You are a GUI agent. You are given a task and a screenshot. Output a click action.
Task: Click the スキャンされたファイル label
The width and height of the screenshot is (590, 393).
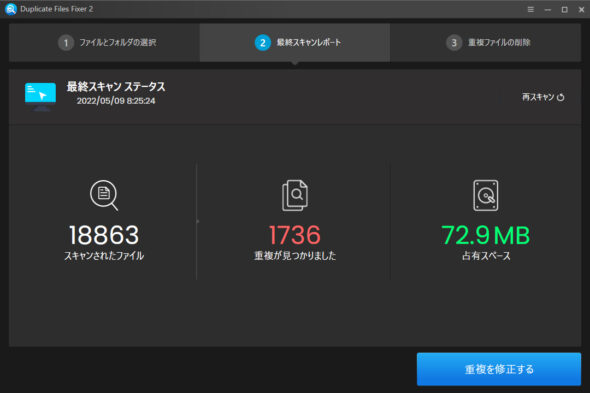coord(104,256)
